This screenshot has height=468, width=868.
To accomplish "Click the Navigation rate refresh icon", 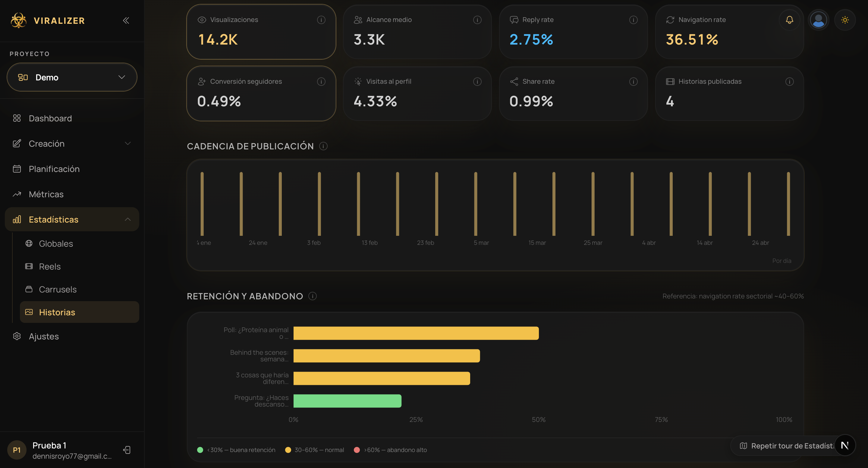I will tap(670, 20).
